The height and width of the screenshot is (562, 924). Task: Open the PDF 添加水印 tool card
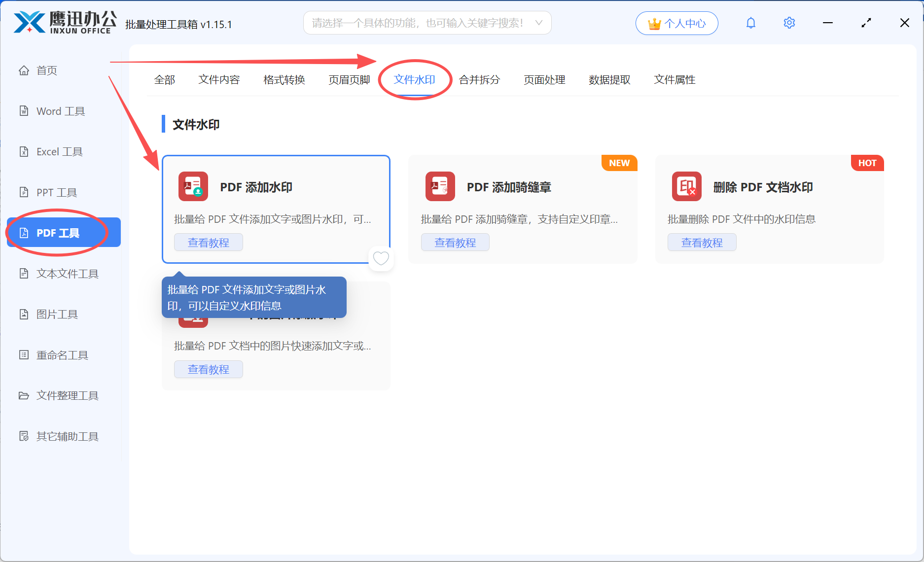click(x=276, y=210)
